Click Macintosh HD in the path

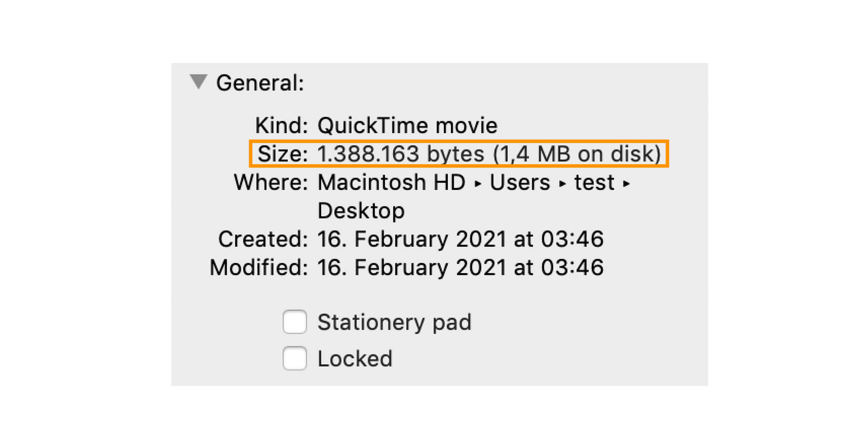(x=391, y=182)
